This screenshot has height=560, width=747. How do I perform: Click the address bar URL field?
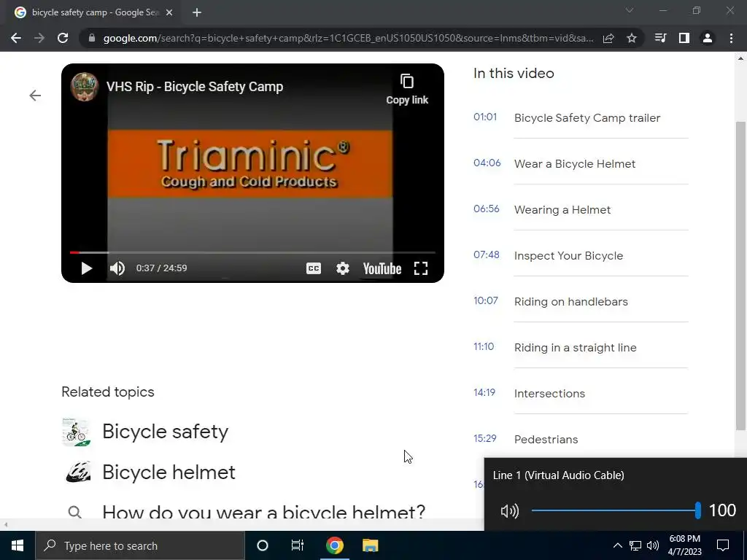coord(348,38)
